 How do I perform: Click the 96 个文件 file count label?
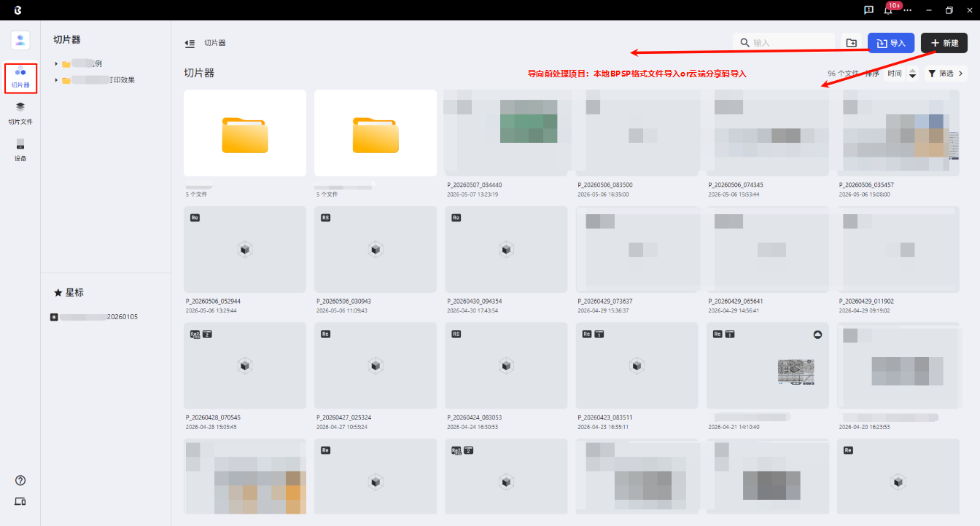pyautogui.click(x=843, y=74)
